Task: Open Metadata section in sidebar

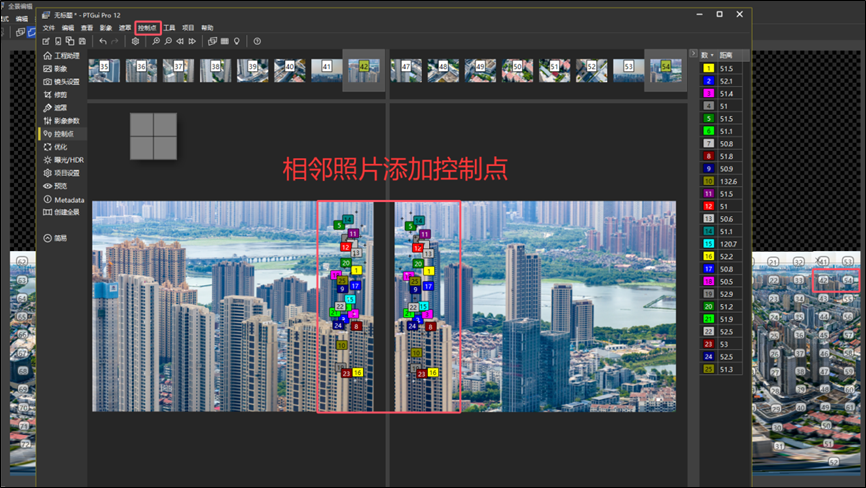Action: click(64, 200)
